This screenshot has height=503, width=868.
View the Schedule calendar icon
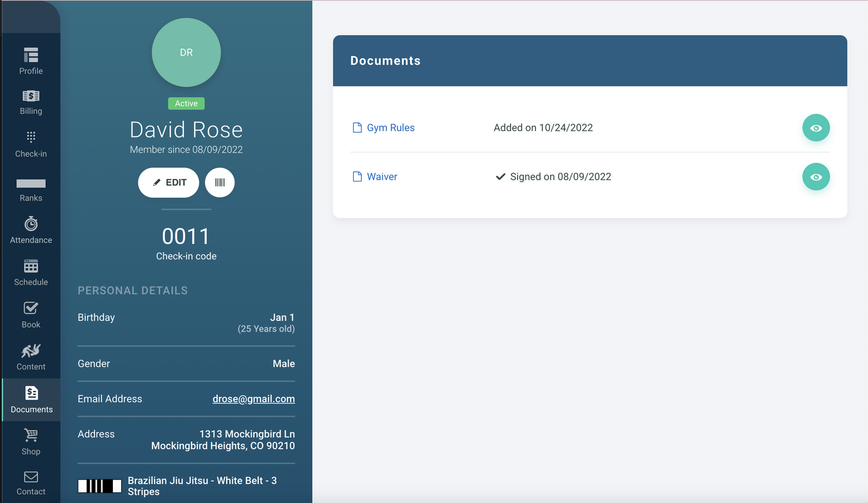coord(31,266)
